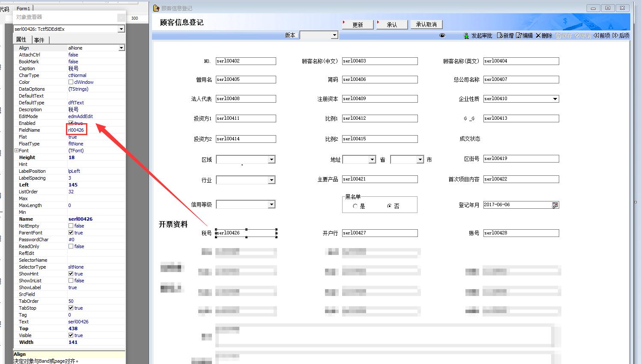Switch to the Form1 tab
This screenshot has height=364, width=641.
(23, 9)
